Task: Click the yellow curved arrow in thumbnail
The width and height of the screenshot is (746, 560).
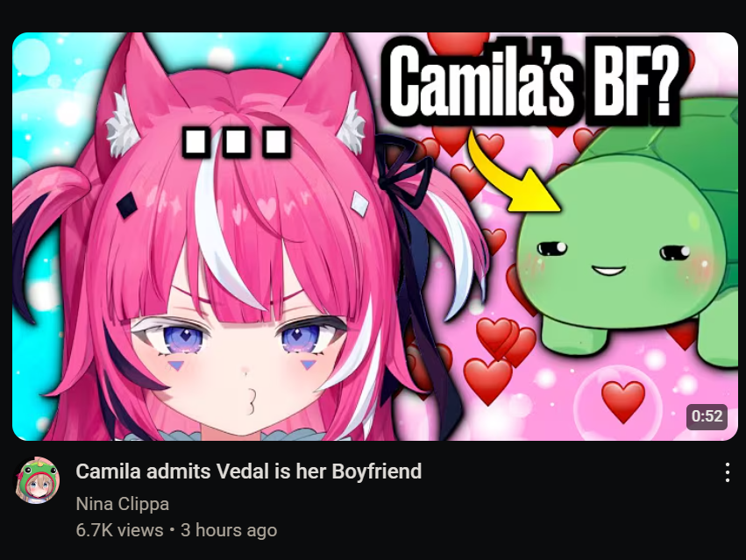Action: tap(509, 174)
